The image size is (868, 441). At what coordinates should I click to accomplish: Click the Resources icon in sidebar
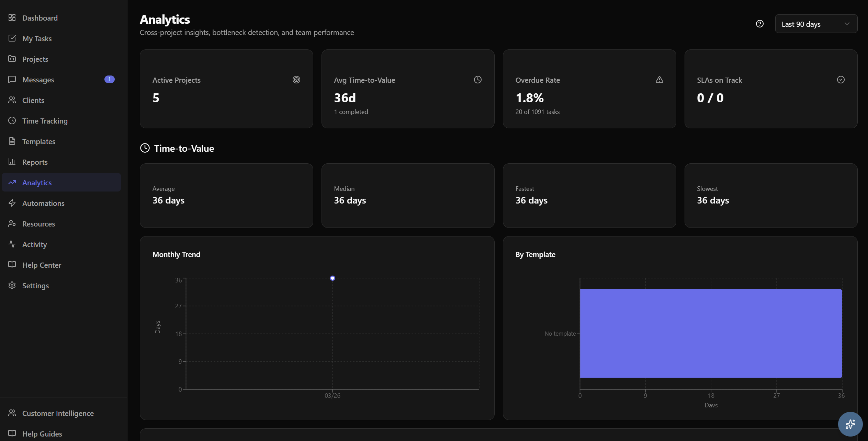pyautogui.click(x=12, y=223)
